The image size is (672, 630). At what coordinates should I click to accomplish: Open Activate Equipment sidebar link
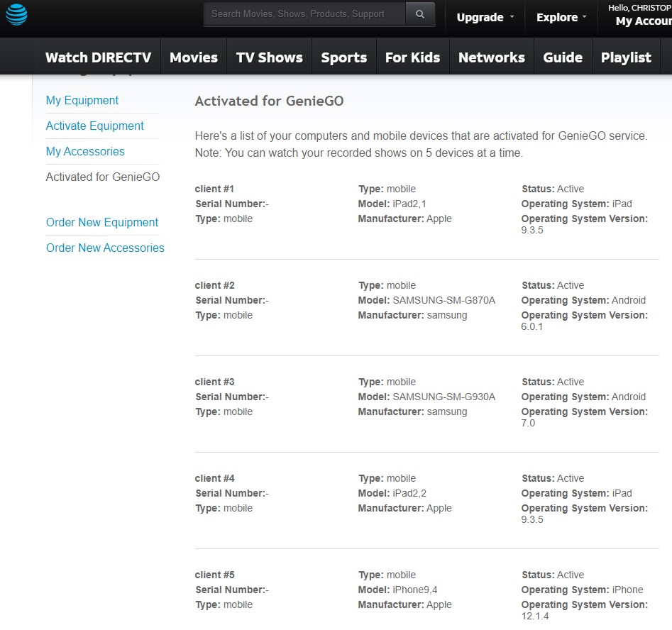94,126
